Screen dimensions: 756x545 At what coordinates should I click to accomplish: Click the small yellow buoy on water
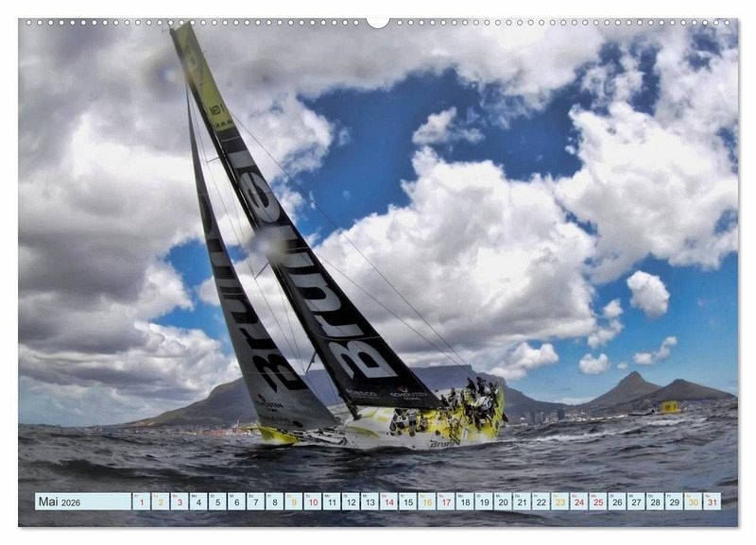tap(669, 406)
